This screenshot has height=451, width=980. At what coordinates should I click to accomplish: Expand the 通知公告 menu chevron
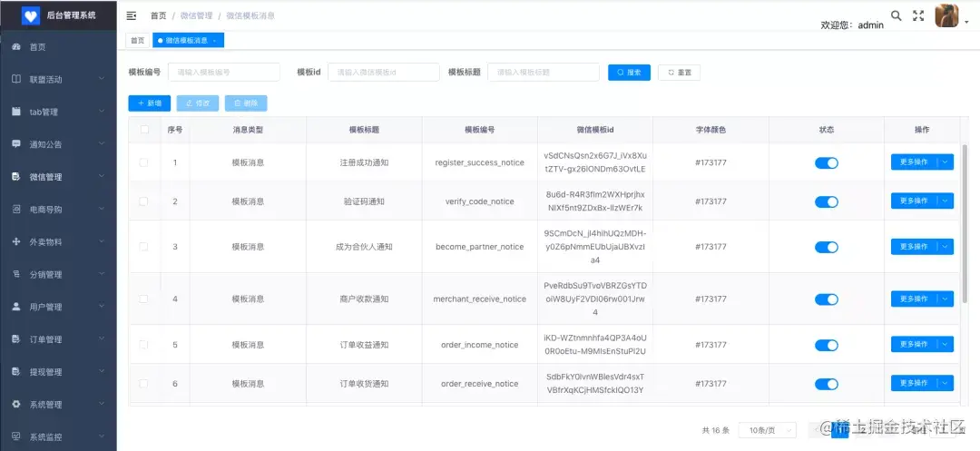coord(102,143)
